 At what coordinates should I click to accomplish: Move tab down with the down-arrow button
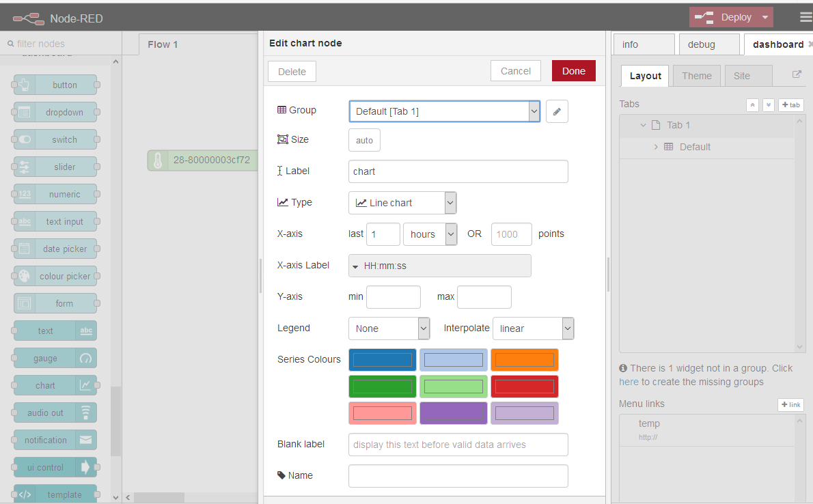click(769, 104)
